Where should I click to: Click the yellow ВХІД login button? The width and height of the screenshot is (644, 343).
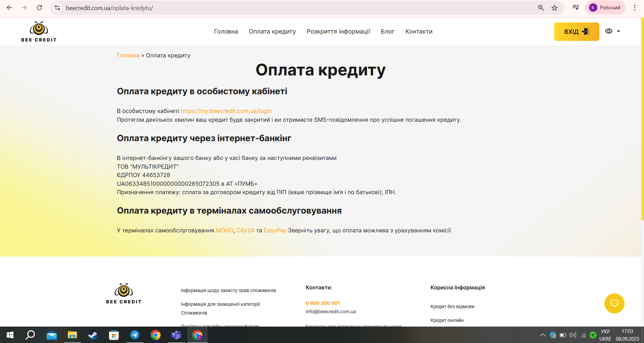(577, 32)
